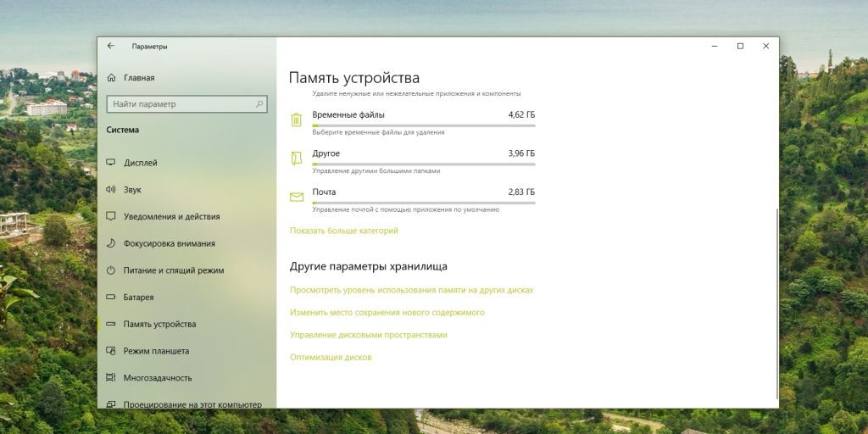
Task: Click the moon icon for Фокусировка внимания
Action: (111, 243)
